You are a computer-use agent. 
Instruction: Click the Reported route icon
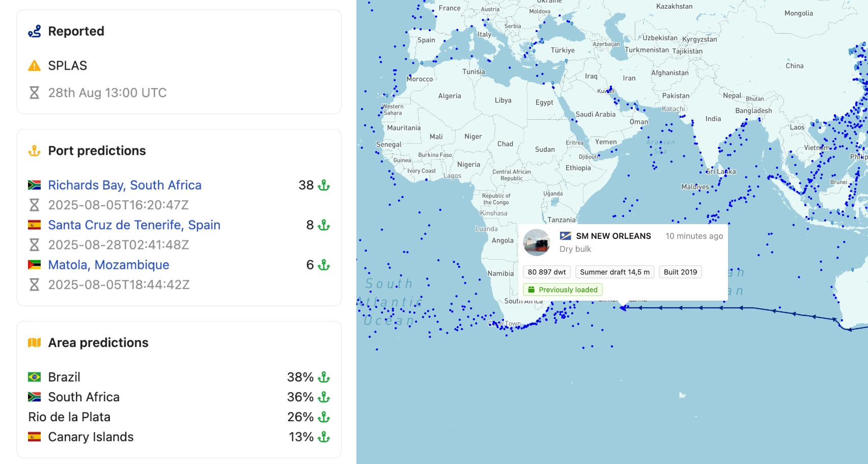[34, 32]
